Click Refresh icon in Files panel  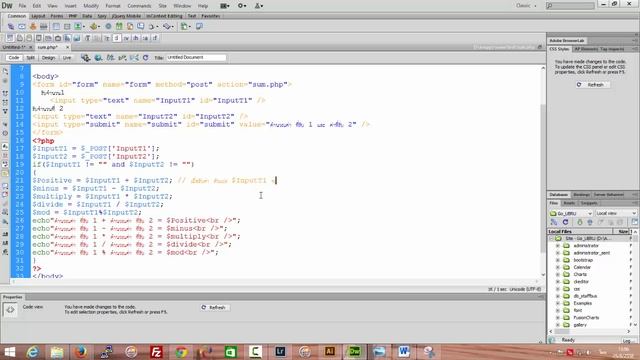tap(565, 222)
